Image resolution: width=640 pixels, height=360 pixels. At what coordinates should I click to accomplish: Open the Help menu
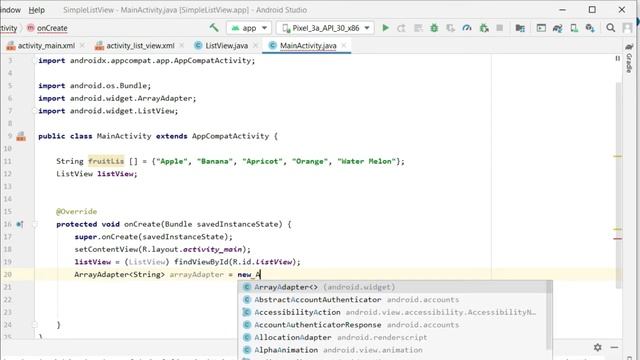(36, 10)
